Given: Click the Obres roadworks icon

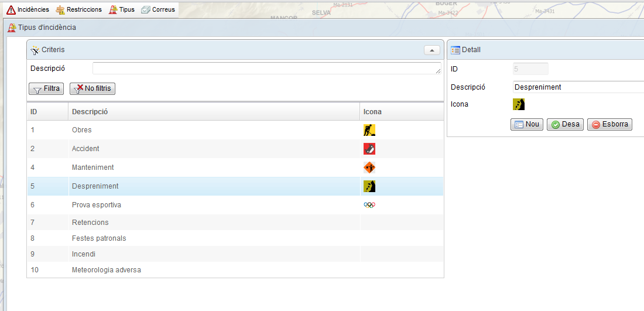Looking at the screenshot, I should (369, 130).
